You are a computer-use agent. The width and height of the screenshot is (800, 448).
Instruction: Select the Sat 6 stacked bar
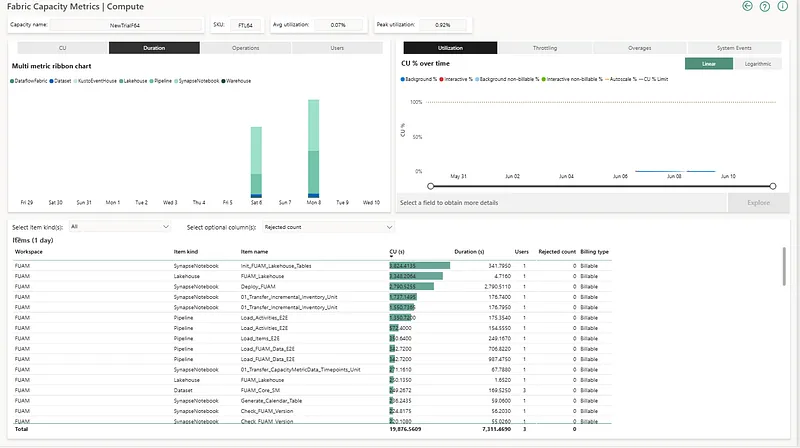pos(256,162)
